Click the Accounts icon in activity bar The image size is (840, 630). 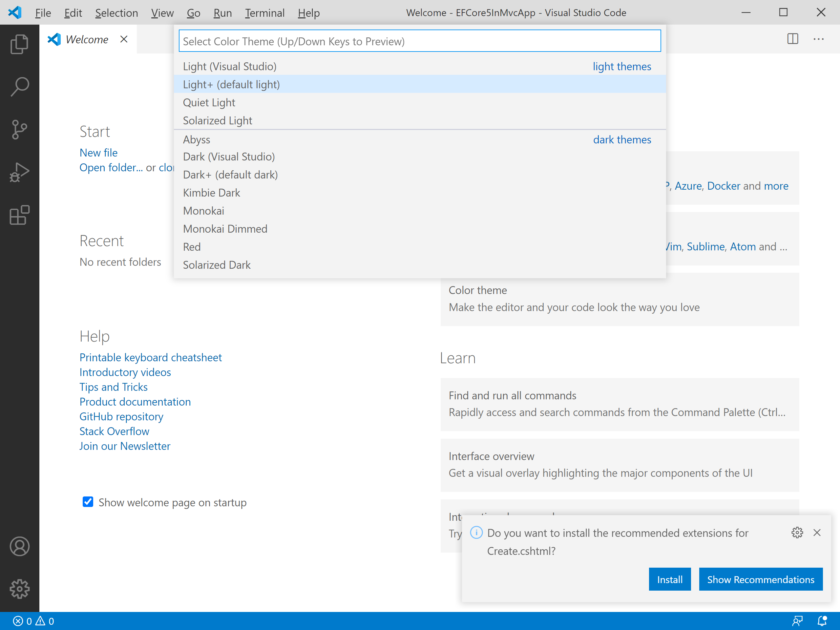19,546
